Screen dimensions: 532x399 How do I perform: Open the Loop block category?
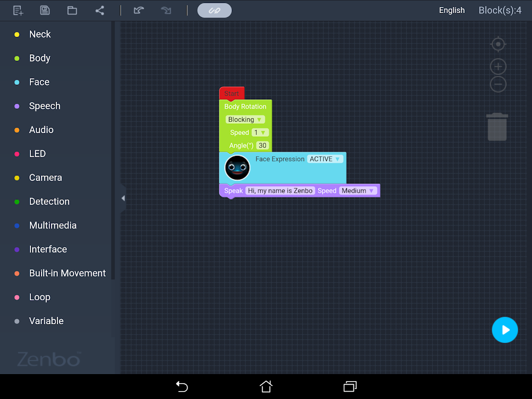tap(39, 297)
